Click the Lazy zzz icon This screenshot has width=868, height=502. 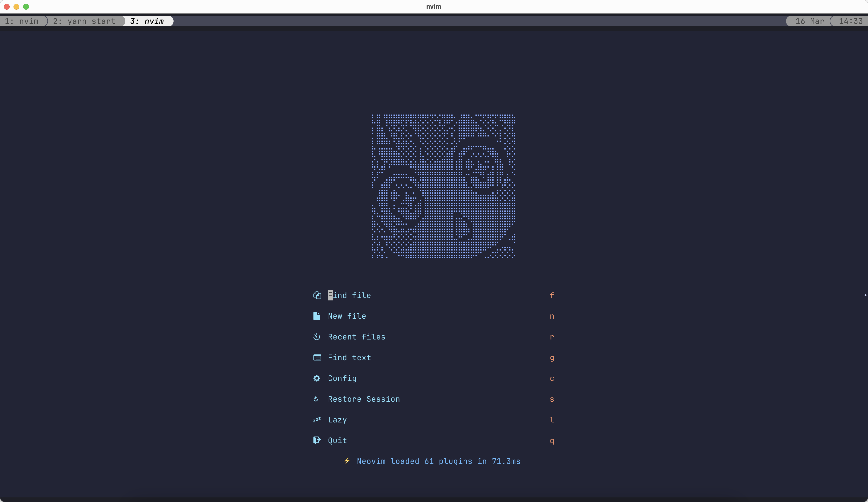317,420
